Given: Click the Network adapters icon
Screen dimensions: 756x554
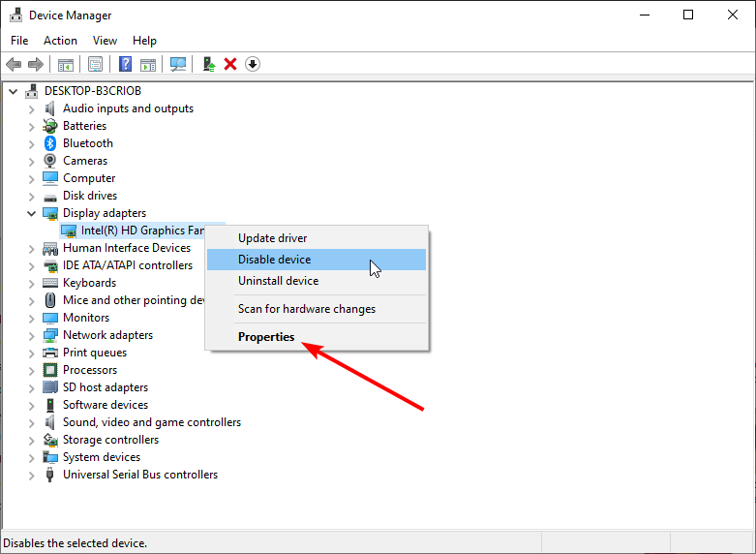Looking at the screenshot, I should [50, 335].
